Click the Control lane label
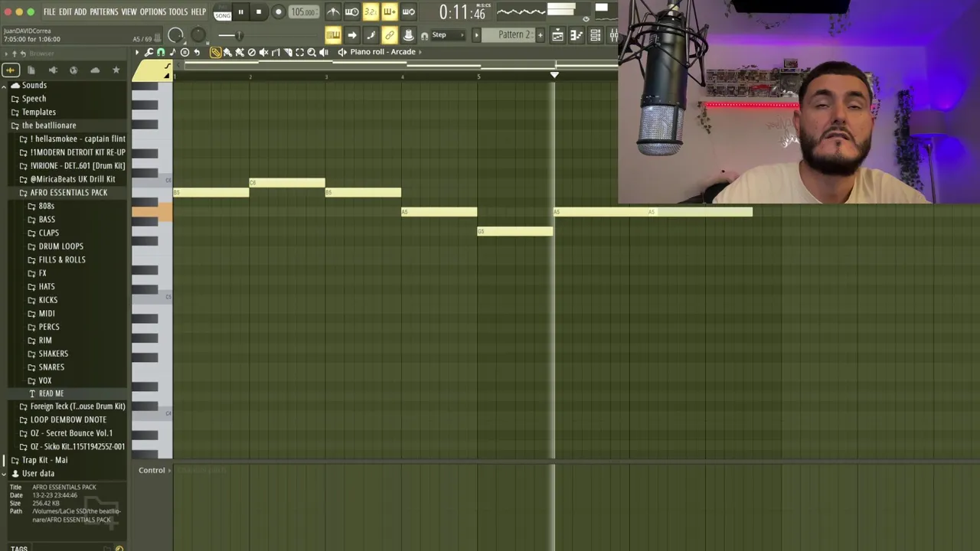Screen dimensions: 980x551 (152, 471)
